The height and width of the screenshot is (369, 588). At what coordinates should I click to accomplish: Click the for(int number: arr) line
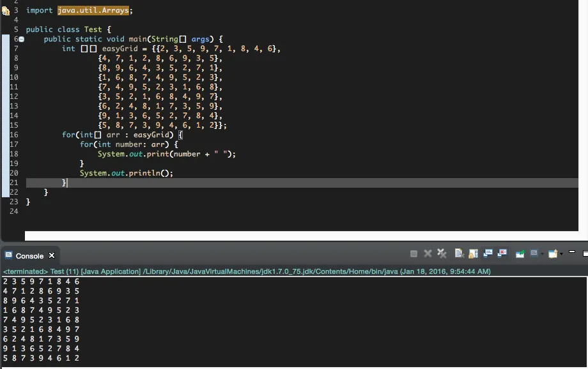pos(128,144)
